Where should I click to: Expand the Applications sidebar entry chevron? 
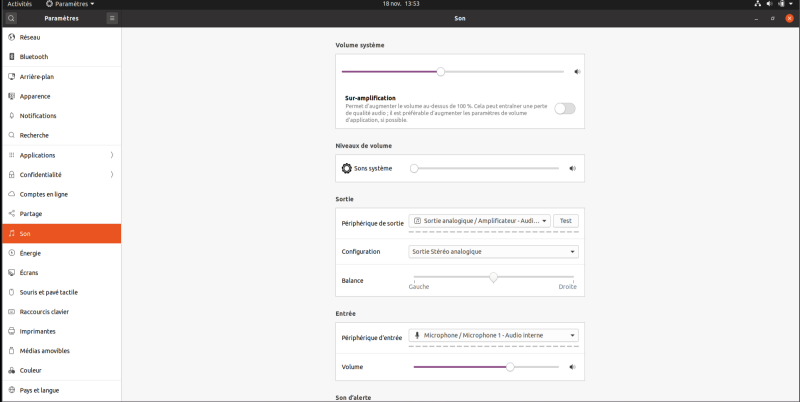point(112,155)
